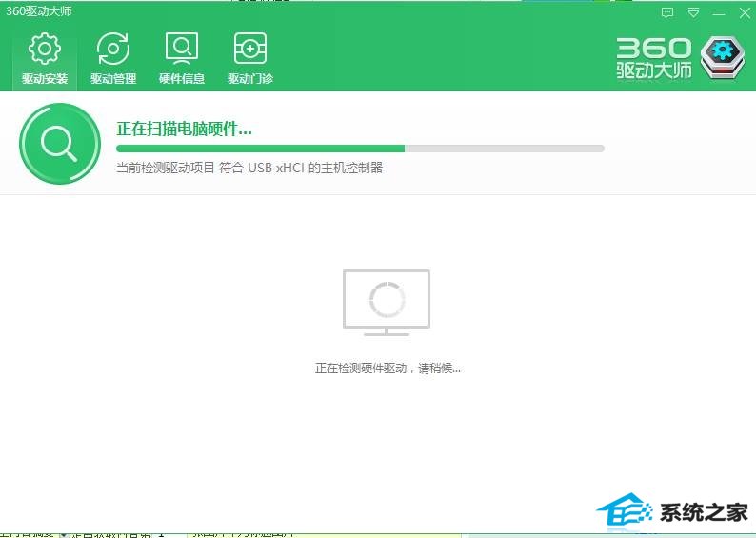
Task: Close the 360驱动大师 window
Action: [x=745, y=13]
